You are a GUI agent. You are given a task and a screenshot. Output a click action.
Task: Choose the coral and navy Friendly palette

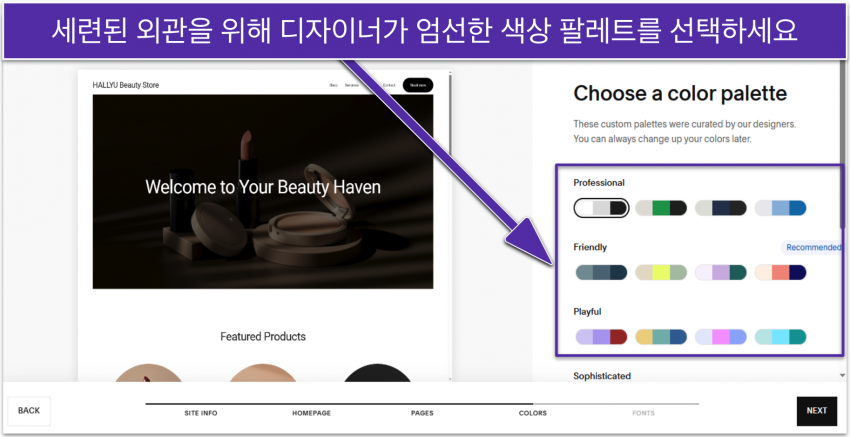(780, 272)
